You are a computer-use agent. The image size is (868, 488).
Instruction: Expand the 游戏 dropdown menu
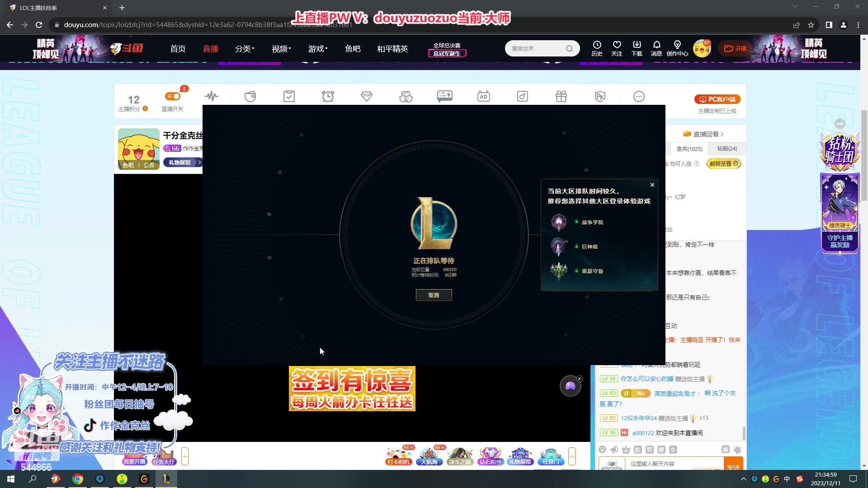pyautogui.click(x=318, y=49)
